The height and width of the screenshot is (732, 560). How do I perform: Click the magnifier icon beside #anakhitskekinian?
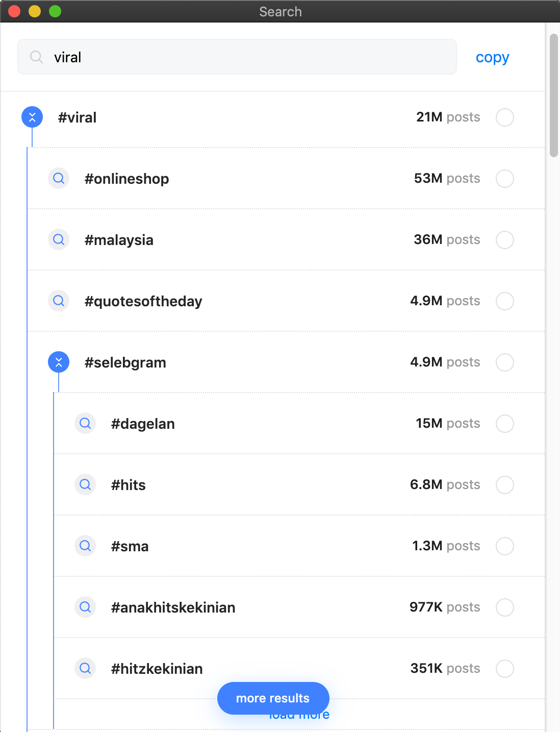pos(85,607)
